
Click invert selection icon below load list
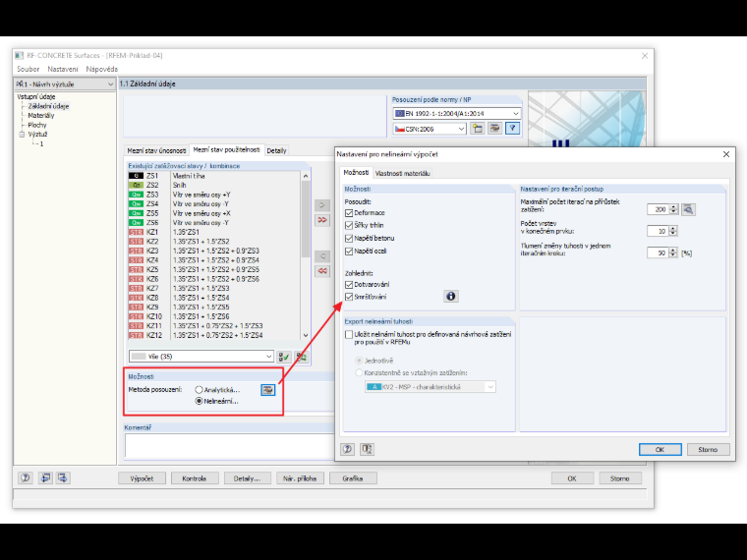coord(301,357)
